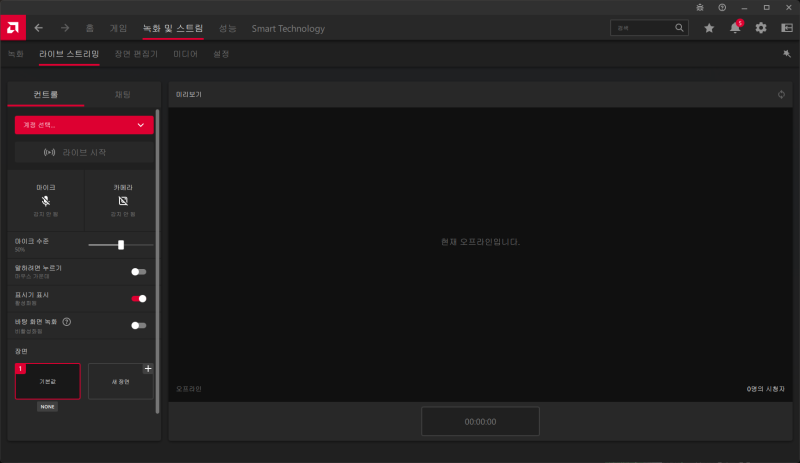The image size is (800, 463).
Task: Disable the 표시기 표시 switch
Action: point(138,299)
